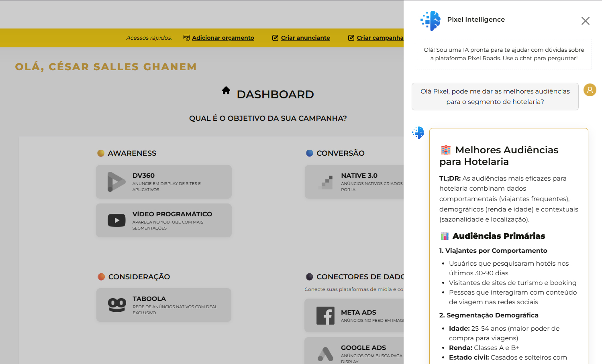
Task: Click the user message about hotelaria audiences
Action: click(495, 96)
